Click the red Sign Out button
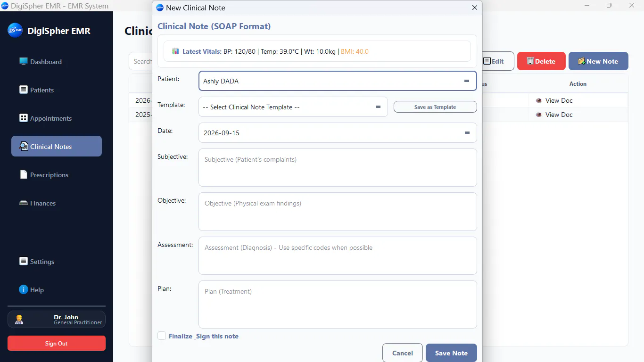Image resolution: width=644 pixels, height=362 pixels. tap(57, 343)
